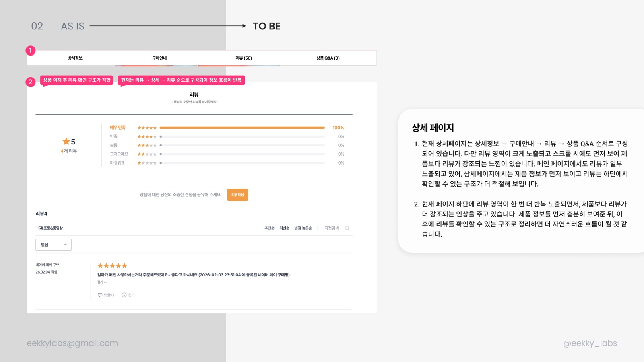The height and width of the screenshot is (362, 644).
Task: Click the 신고 report face icon
Action: (124, 295)
